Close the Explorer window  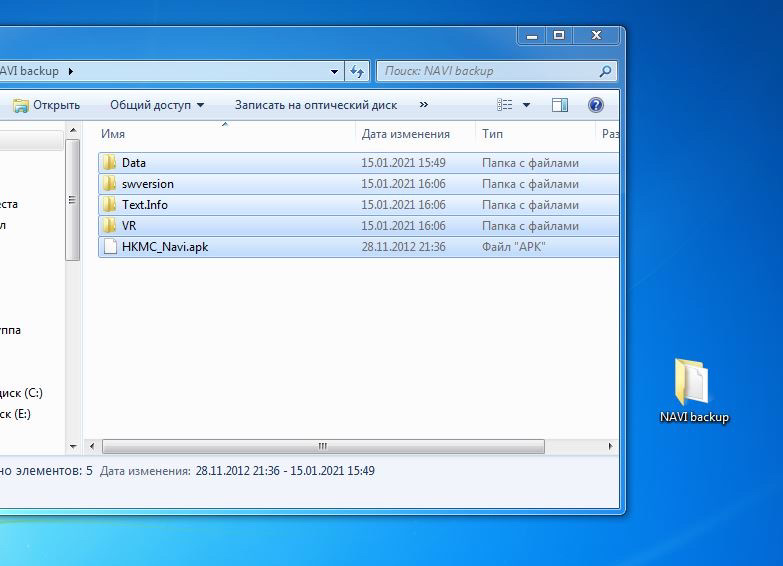pos(596,35)
